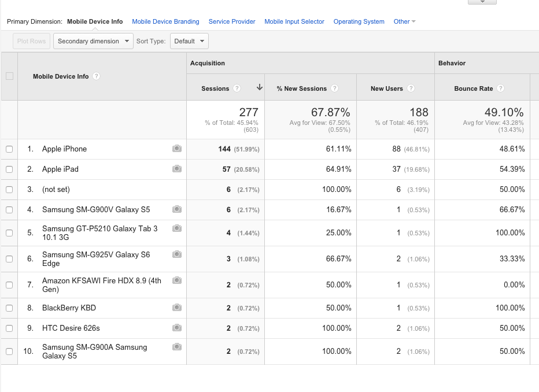Viewport: 539px width, 392px height.
Task: Click the iPad bounce rate 54.39%
Action: (x=512, y=169)
